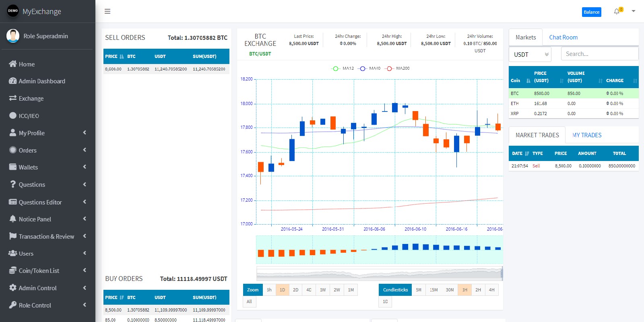Open Admin Dashboard gauge icon
The width and height of the screenshot is (644, 322).
(x=13, y=81)
